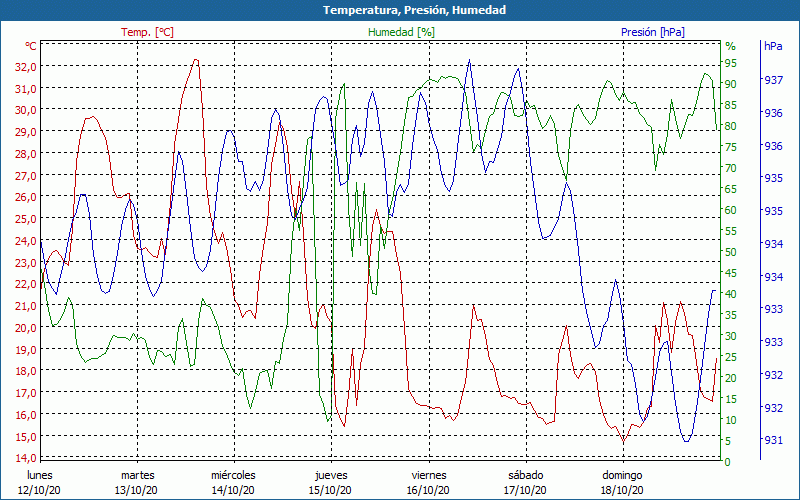The height and width of the screenshot is (500, 800).
Task: Click the '17,0' temperature axis value
Action: coord(27,393)
